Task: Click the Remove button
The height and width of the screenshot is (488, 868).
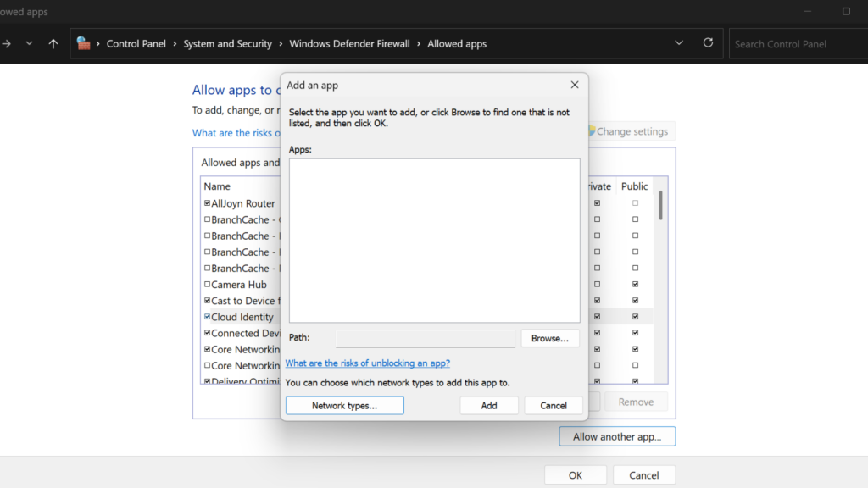Action: [636, 402]
